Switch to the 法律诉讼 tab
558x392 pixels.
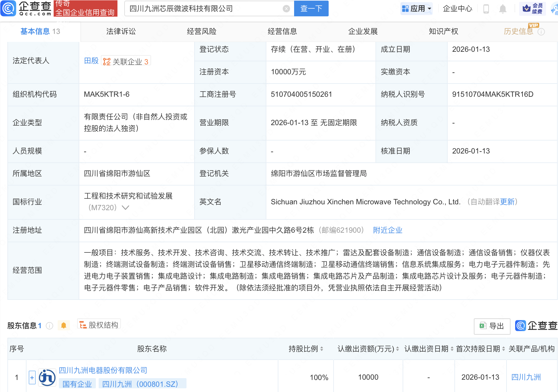121,31
